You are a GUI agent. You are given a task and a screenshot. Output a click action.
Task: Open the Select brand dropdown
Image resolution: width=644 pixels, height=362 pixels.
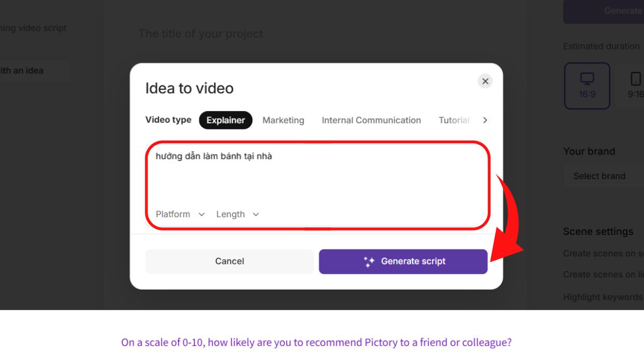[x=599, y=176]
